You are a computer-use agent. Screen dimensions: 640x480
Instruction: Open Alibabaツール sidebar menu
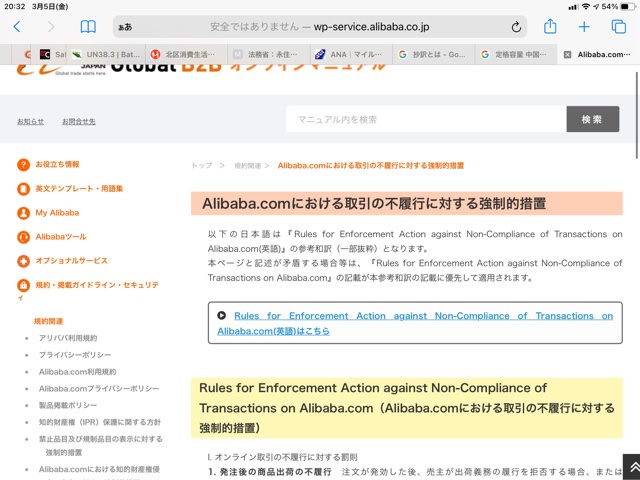(61, 237)
